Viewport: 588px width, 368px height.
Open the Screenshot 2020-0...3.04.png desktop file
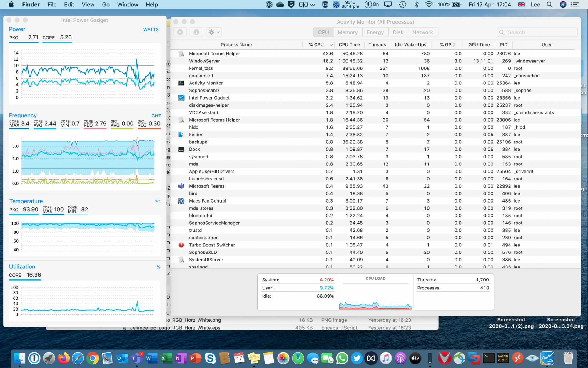pos(561,323)
